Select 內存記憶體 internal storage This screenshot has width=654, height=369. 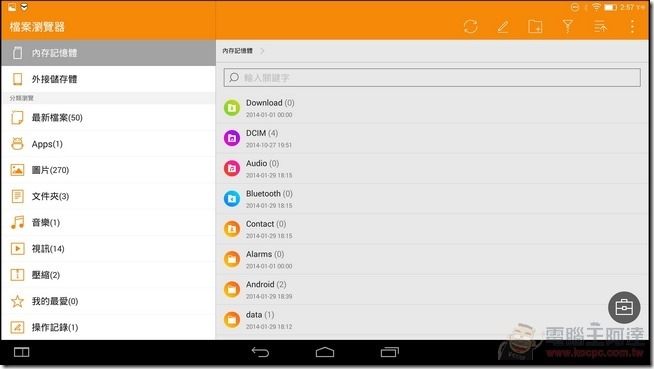(x=108, y=53)
